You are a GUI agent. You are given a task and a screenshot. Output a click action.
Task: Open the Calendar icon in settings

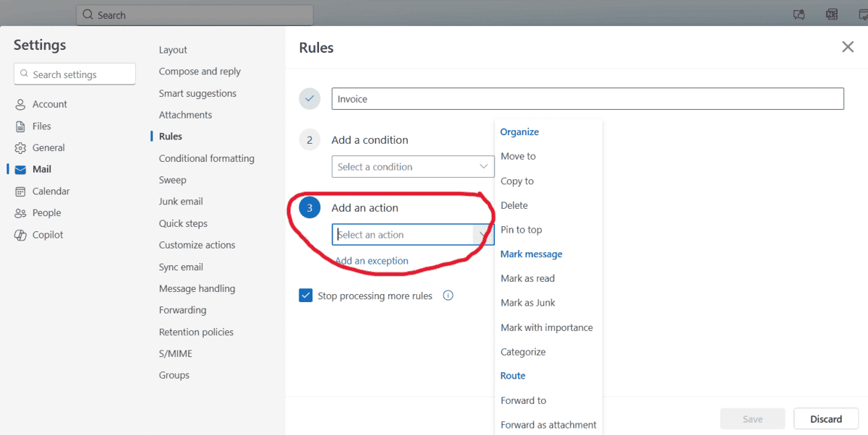pyautogui.click(x=20, y=191)
